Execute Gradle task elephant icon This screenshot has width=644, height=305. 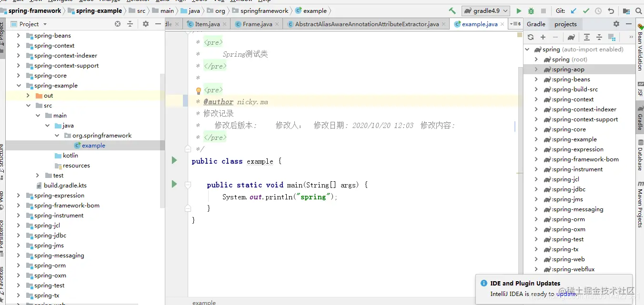pos(571,37)
